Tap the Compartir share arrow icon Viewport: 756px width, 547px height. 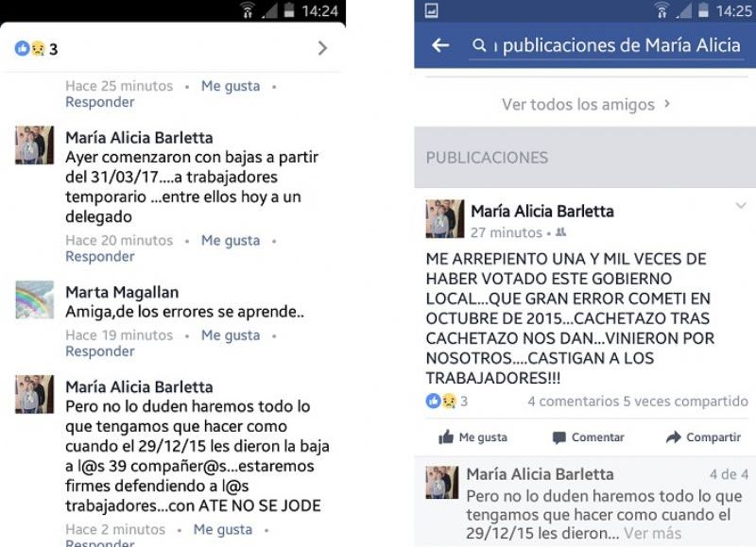pos(673,437)
